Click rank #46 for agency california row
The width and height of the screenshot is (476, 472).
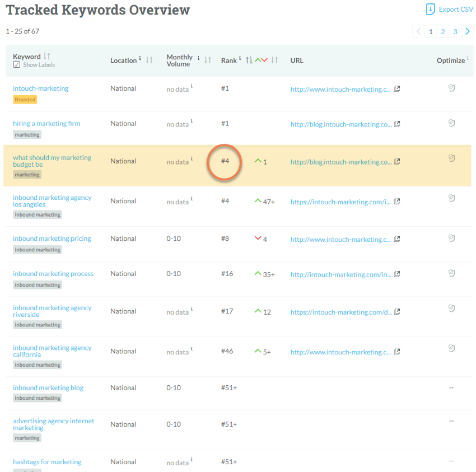[227, 351]
